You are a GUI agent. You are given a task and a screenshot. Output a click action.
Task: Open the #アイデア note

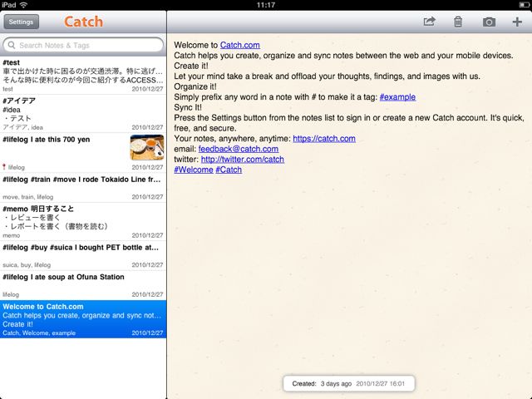click(83, 114)
